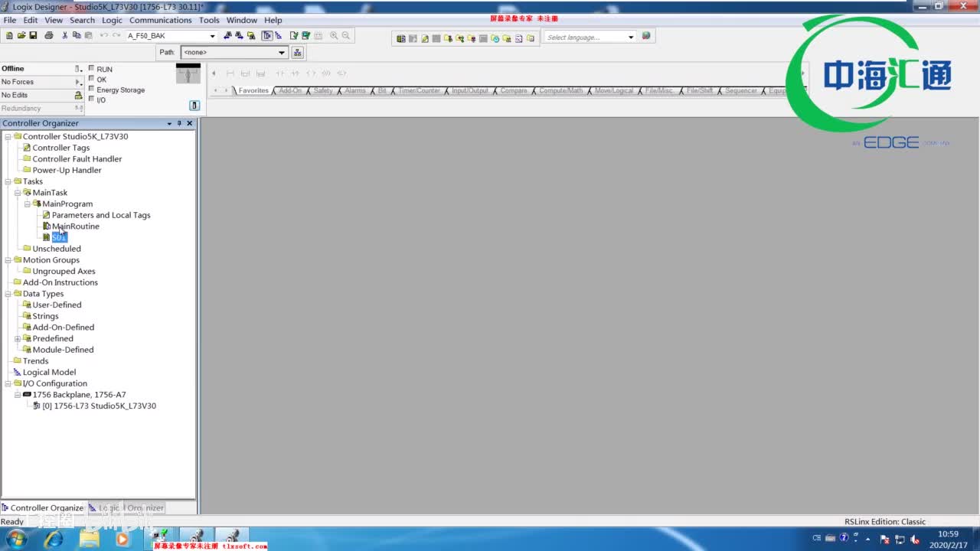
Task: Pin the Controller Organizer panel
Action: (179, 123)
